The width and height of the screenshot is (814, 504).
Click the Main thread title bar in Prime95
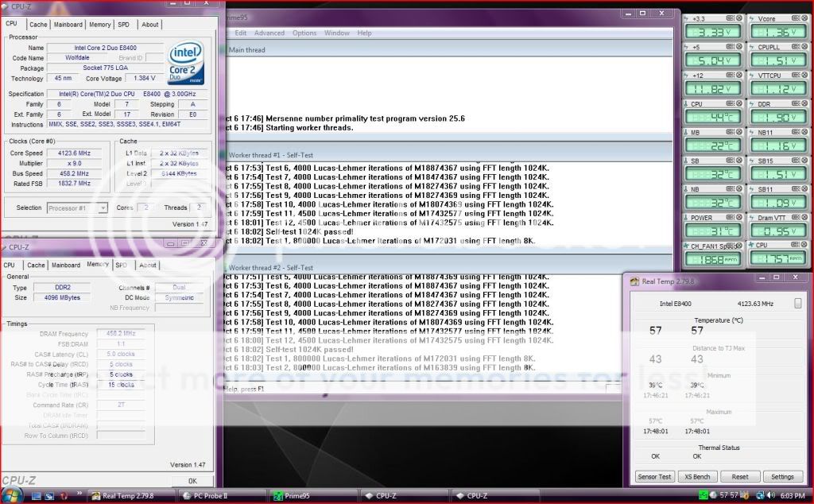coord(450,50)
